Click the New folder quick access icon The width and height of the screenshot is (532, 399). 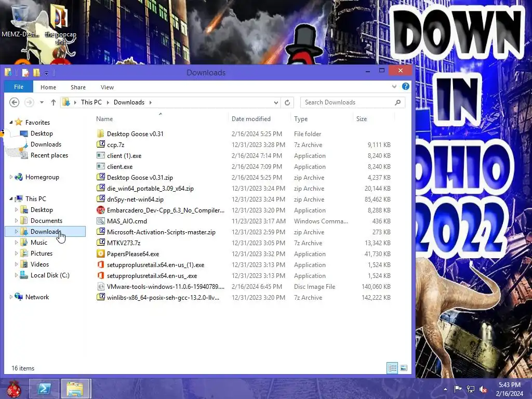point(36,73)
